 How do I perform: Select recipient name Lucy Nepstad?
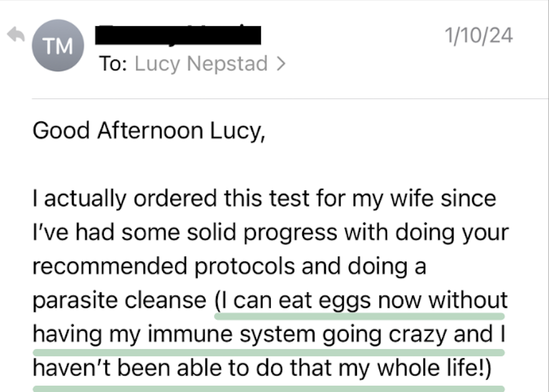pyautogui.click(x=201, y=64)
